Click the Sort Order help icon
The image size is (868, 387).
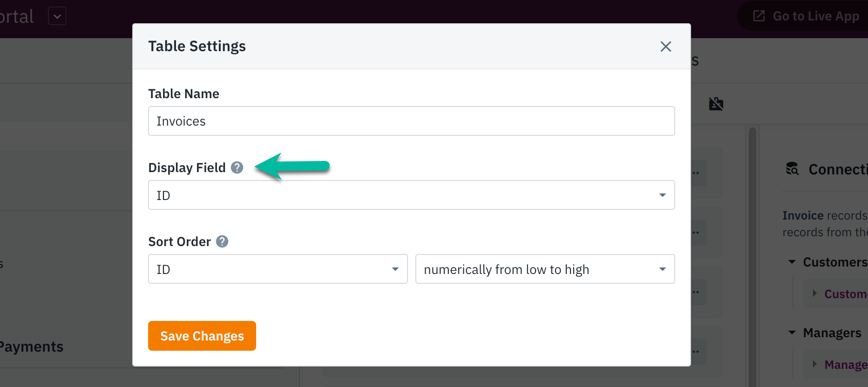click(x=222, y=241)
